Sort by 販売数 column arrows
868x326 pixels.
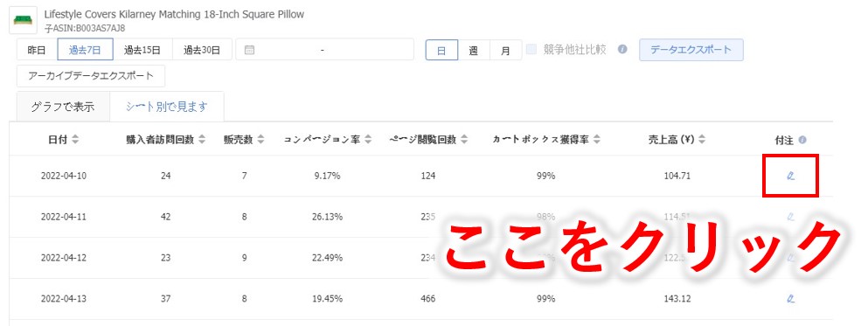click(260, 140)
